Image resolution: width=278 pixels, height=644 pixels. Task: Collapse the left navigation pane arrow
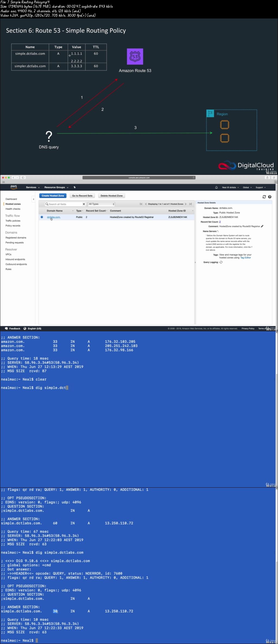(x=33, y=199)
